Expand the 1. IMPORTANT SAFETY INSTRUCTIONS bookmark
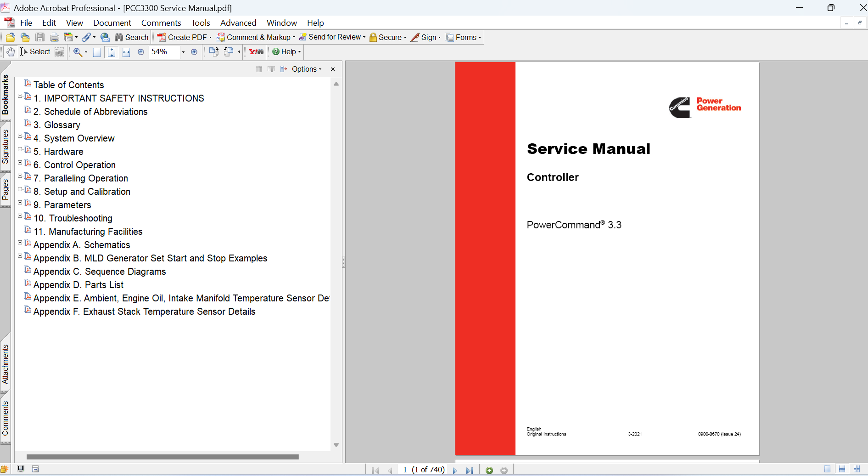Viewport: 868px width, 476px height. pyautogui.click(x=20, y=96)
